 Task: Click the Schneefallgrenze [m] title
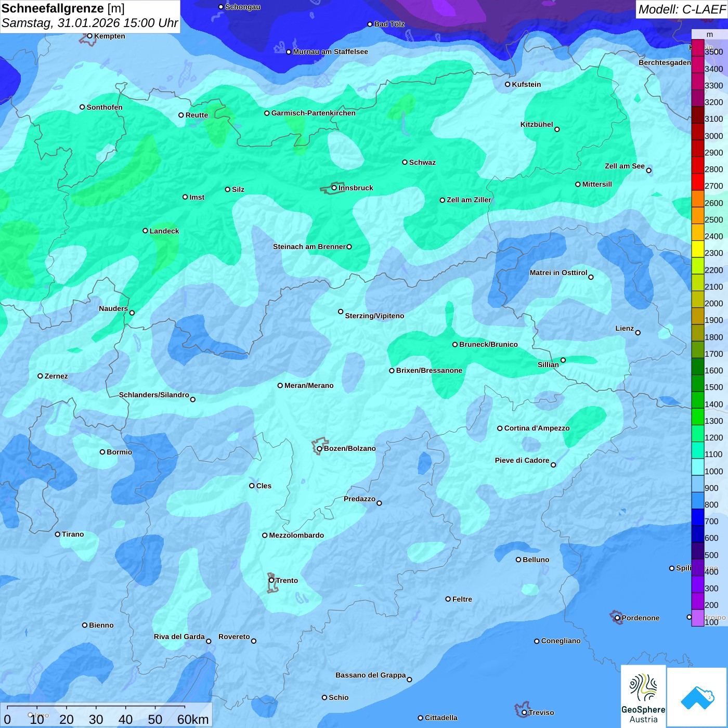(63, 8)
